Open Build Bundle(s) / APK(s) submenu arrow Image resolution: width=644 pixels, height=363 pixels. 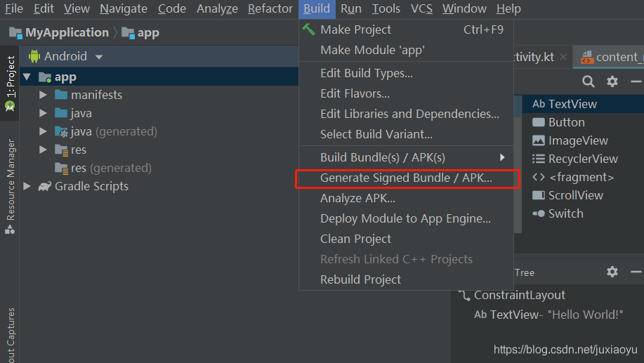pyautogui.click(x=502, y=157)
